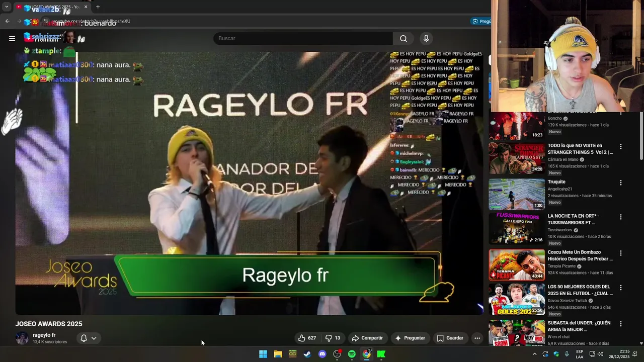Viewport: 644px width, 362px height.
Task: Open the rageylo fr channel avatar
Action: pos(22,338)
